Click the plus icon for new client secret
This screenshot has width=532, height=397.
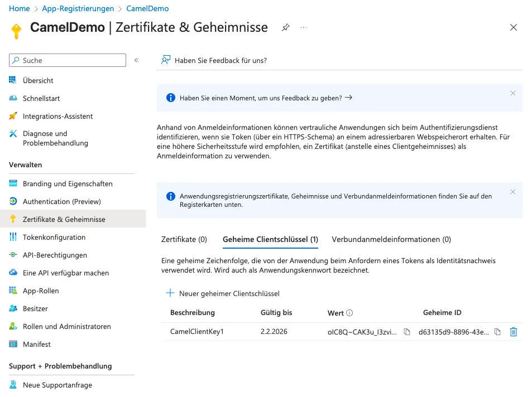(x=170, y=293)
